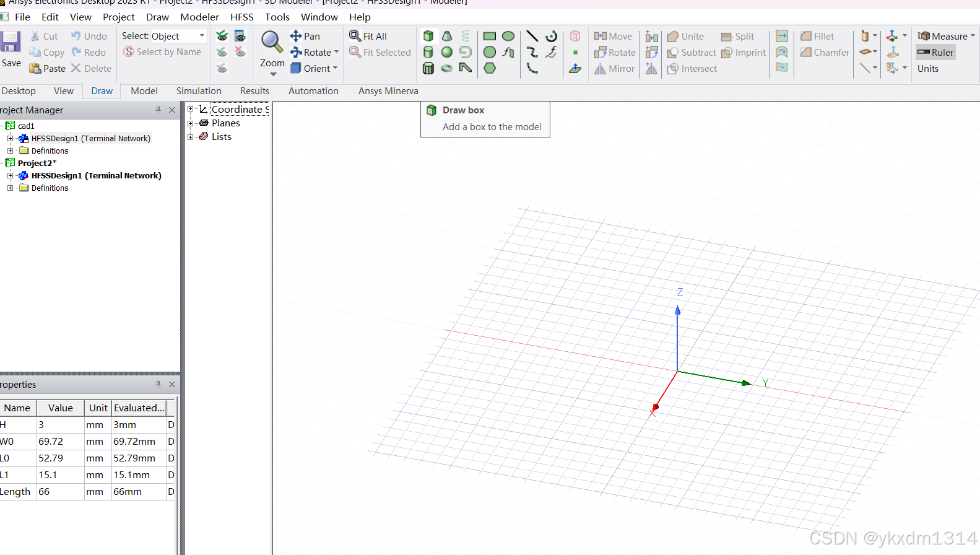Open the Measure dropdown arrow
The height and width of the screenshot is (555, 980).
973,36
